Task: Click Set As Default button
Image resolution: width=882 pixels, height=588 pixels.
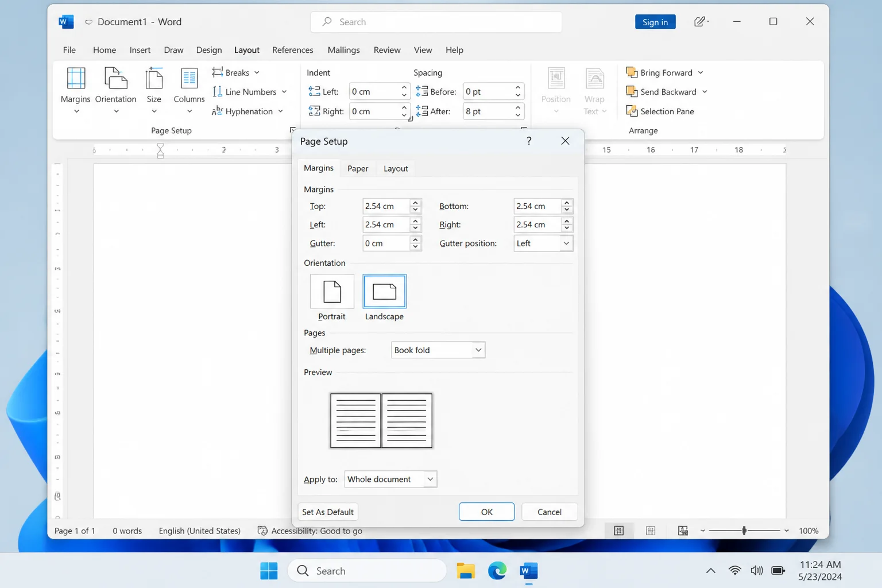Action: [x=328, y=512]
